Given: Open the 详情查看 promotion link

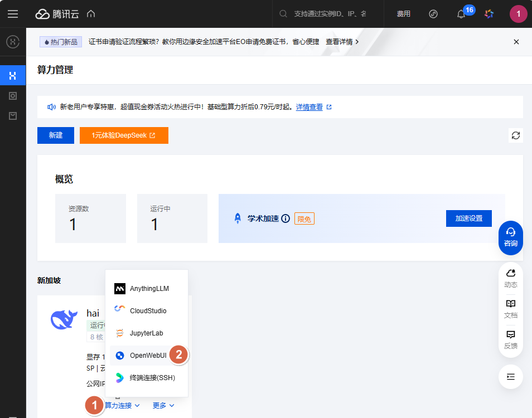Looking at the screenshot, I should (x=309, y=107).
